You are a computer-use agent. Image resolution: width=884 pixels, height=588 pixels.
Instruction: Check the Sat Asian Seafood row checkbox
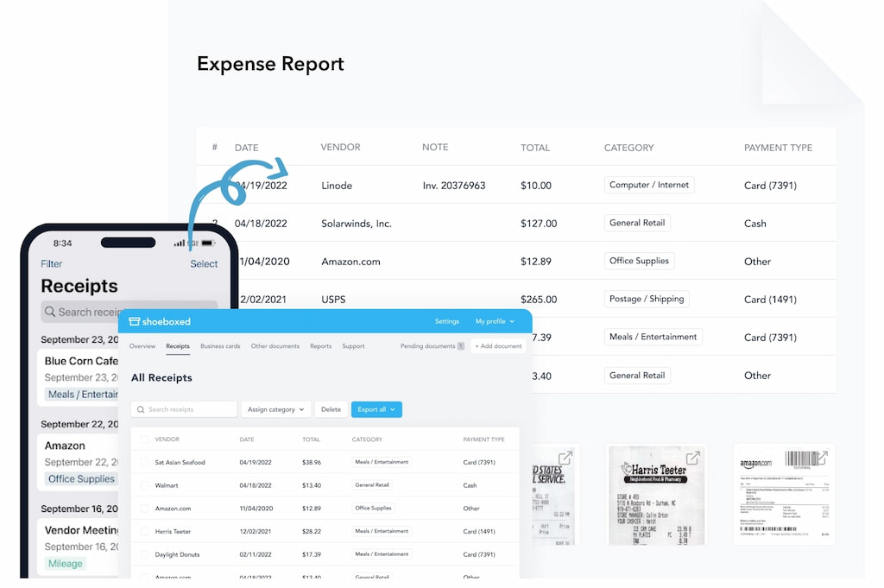[145, 462]
